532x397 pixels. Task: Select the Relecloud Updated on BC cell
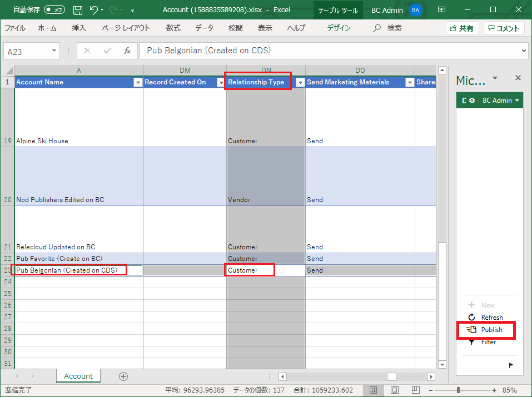point(79,229)
